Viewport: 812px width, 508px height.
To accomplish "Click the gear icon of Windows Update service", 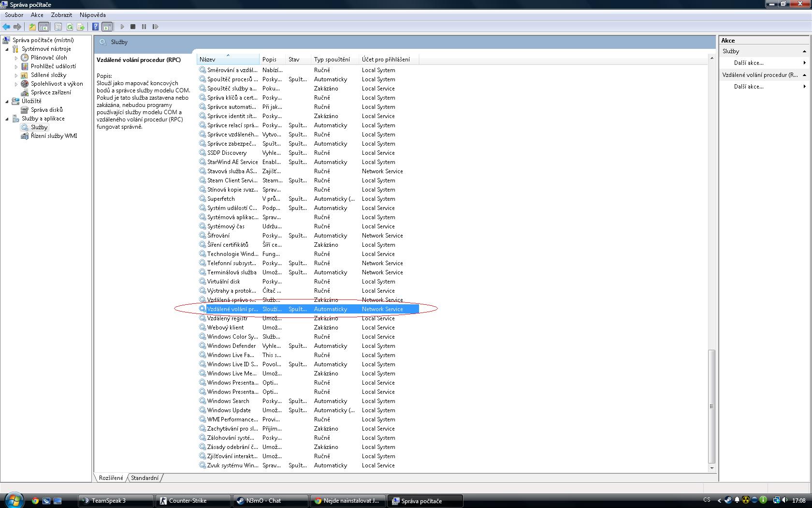I will (x=203, y=410).
